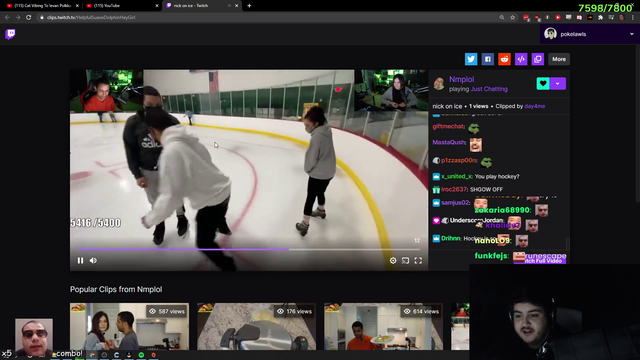Image resolution: width=640 pixels, height=360 pixels.
Task: Open the browser zoom magnifier icon
Action: click(x=502, y=18)
